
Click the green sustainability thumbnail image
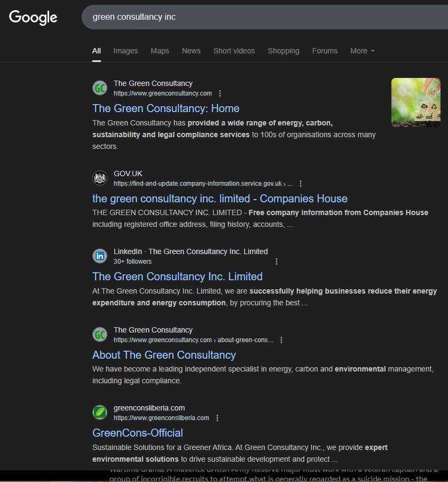416,102
